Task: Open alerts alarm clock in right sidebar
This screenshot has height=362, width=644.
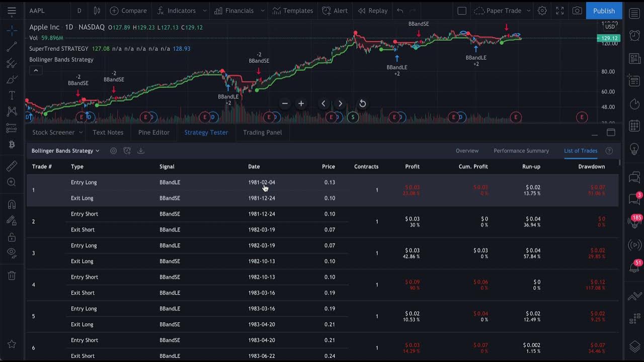Action: [634, 35]
